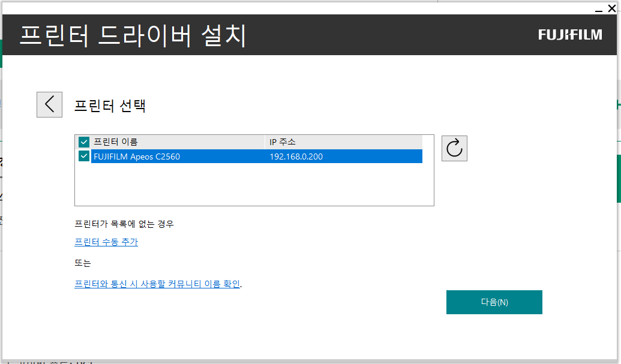The width and height of the screenshot is (621, 364).
Task: Click the IP address 192.168.0.200
Action: pyautogui.click(x=296, y=157)
